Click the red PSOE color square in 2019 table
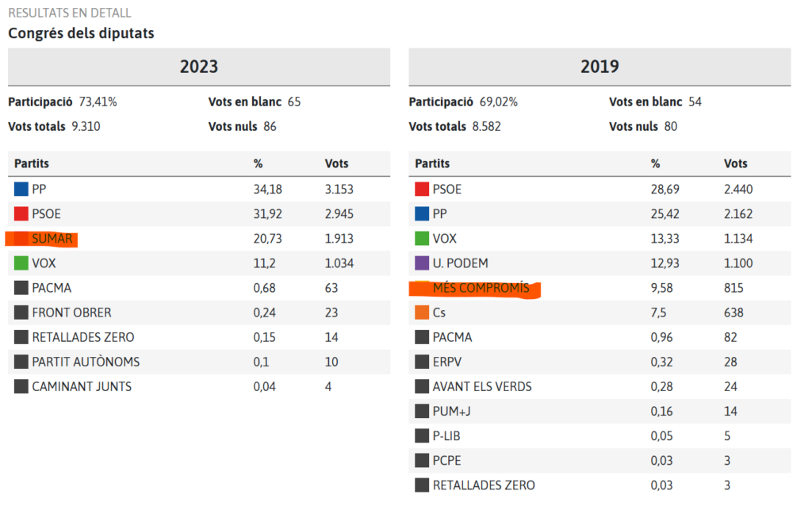The width and height of the screenshot is (812, 510). tap(422, 190)
